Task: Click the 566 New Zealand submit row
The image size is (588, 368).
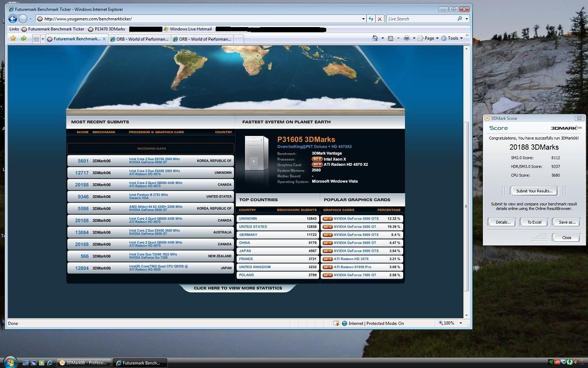Action: click(x=151, y=256)
